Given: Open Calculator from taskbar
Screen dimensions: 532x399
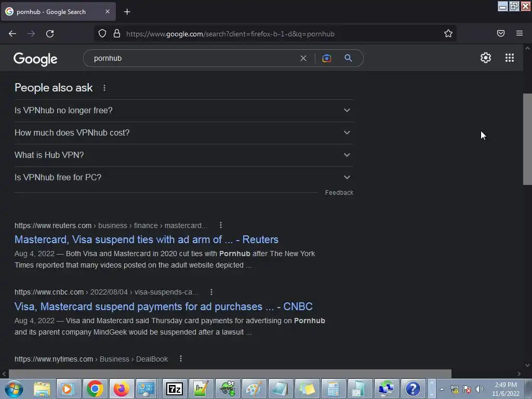Looking at the screenshot, I should (333, 389).
